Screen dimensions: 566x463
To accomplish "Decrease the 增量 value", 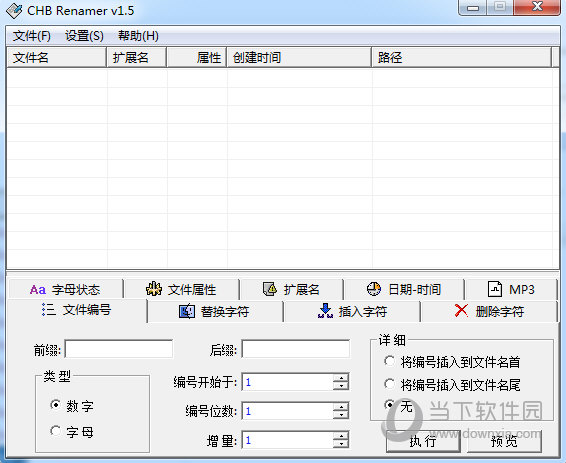I will click(341, 444).
